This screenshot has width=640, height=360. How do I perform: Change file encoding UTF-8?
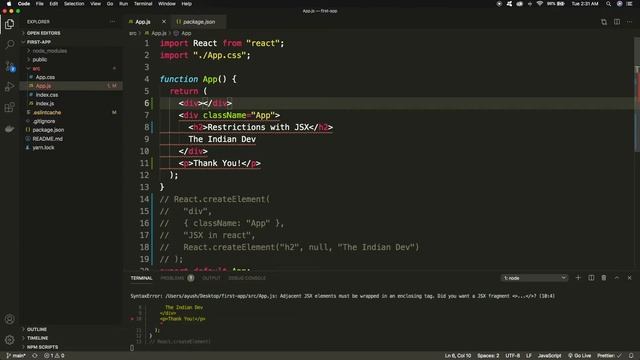(513, 356)
